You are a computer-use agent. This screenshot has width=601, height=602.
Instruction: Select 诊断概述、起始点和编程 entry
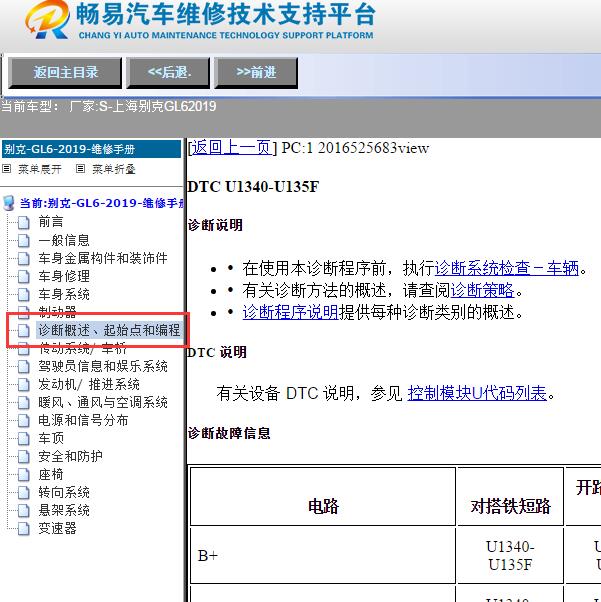109,331
